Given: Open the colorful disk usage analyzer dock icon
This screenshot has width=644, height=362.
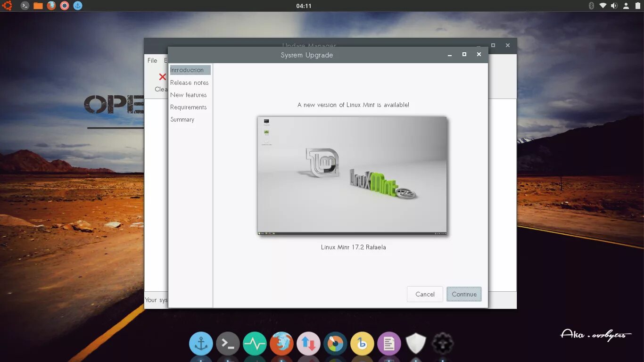Looking at the screenshot, I should click(335, 344).
